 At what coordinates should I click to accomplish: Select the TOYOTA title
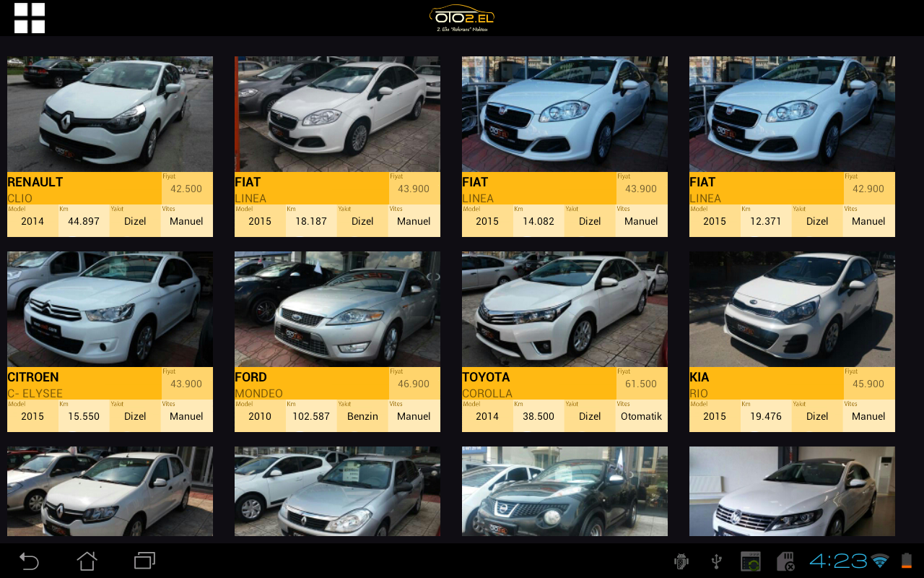[x=487, y=377]
